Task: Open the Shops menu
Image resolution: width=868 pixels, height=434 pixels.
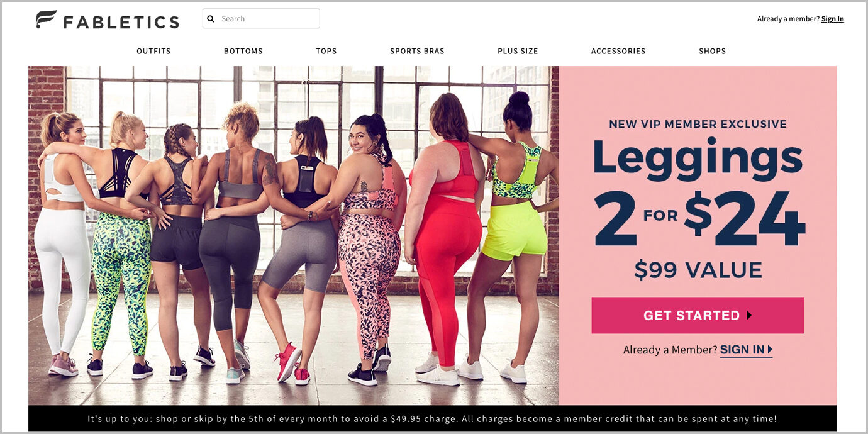Action: pyautogui.click(x=712, y=51)
